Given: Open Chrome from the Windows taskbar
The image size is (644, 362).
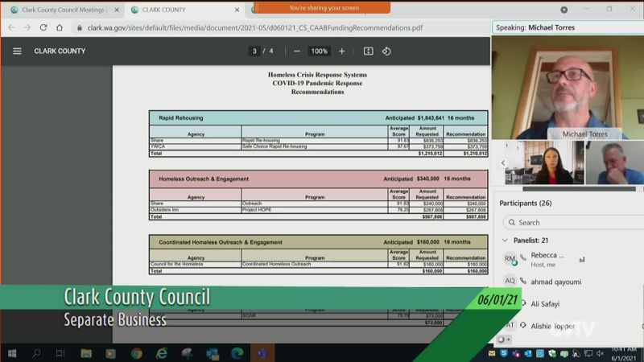Looking at the screenshot, I should click(x=136, y=353).
